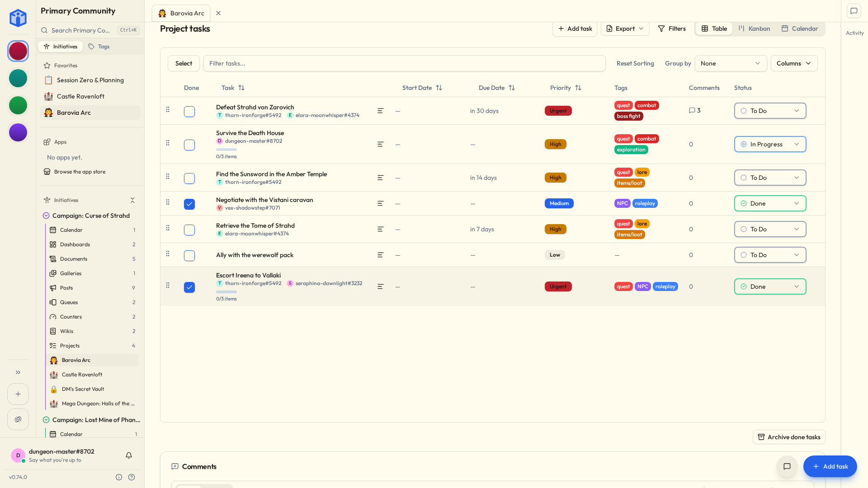Open status dropdown for Ally with werewolf pack
Screen dimensions: 868x488
pos(770,255)
